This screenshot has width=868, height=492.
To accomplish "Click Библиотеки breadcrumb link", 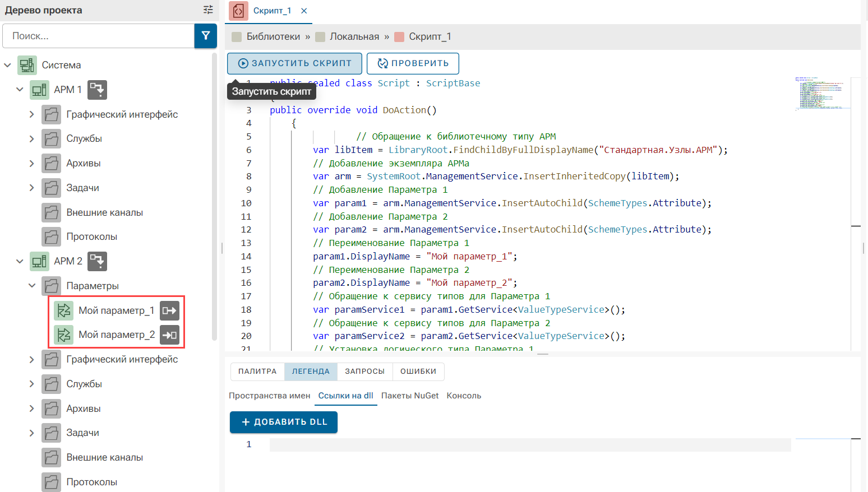I will (x=274, y=36).
